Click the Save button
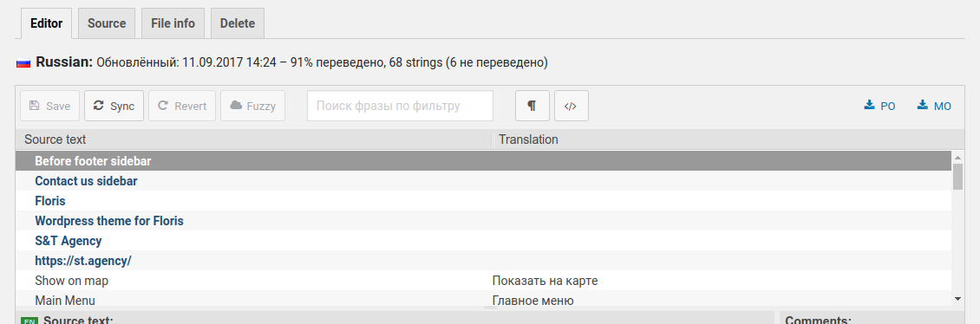The width and height of the screenshot is (980, 324). [x=50, y=107]
